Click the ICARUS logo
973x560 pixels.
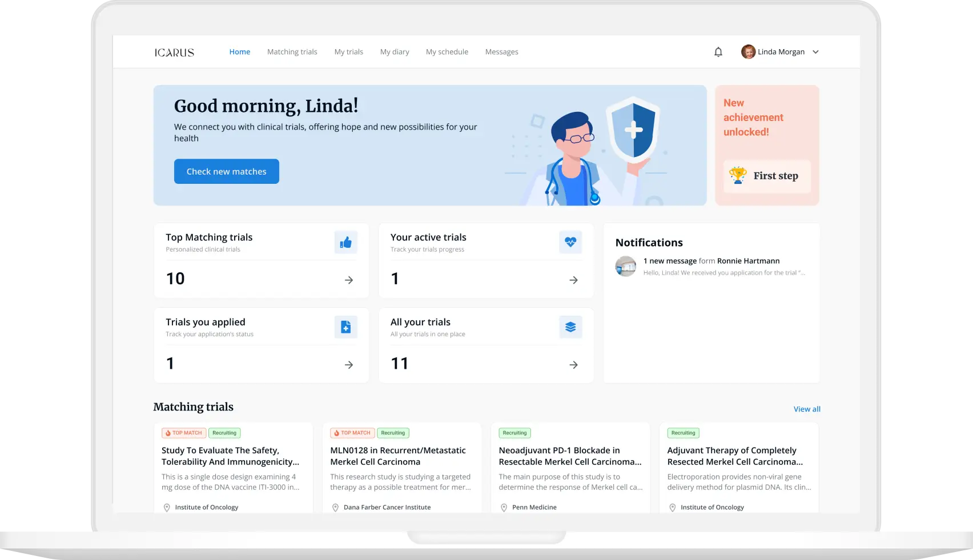174,53
